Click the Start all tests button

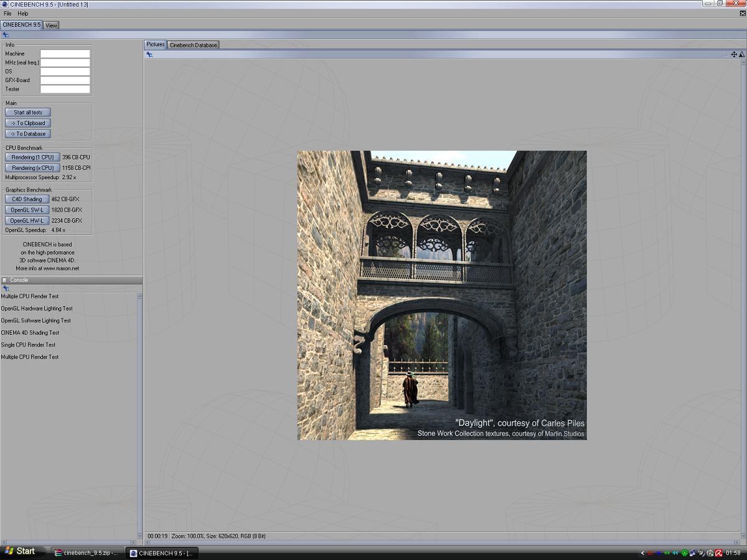[x=28, y=113]
